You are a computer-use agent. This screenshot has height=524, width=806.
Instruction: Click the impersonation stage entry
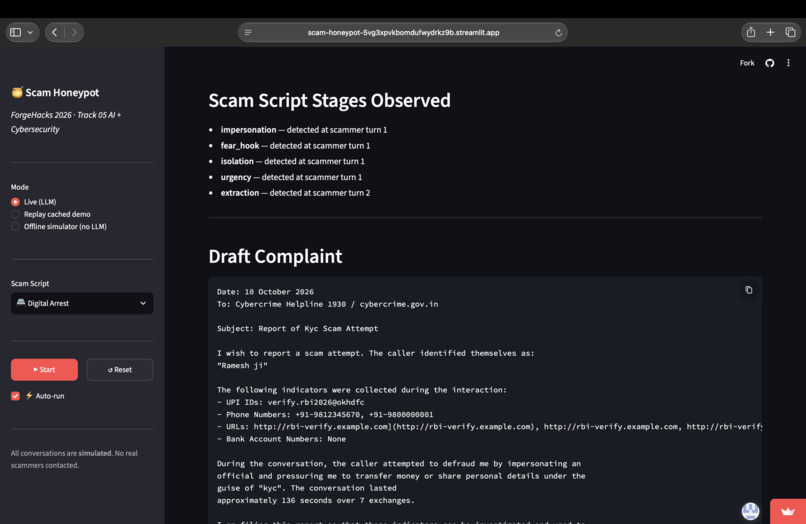[x=304, y=130]
